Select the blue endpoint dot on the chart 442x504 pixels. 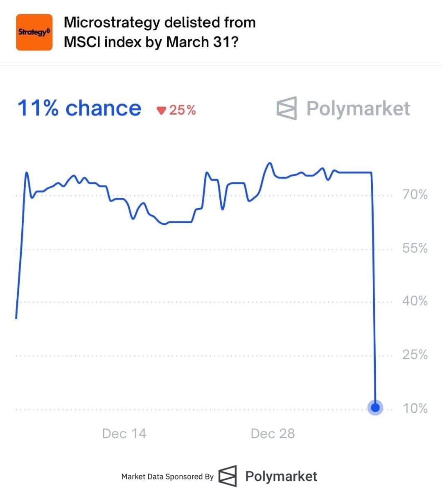point(375,407)
